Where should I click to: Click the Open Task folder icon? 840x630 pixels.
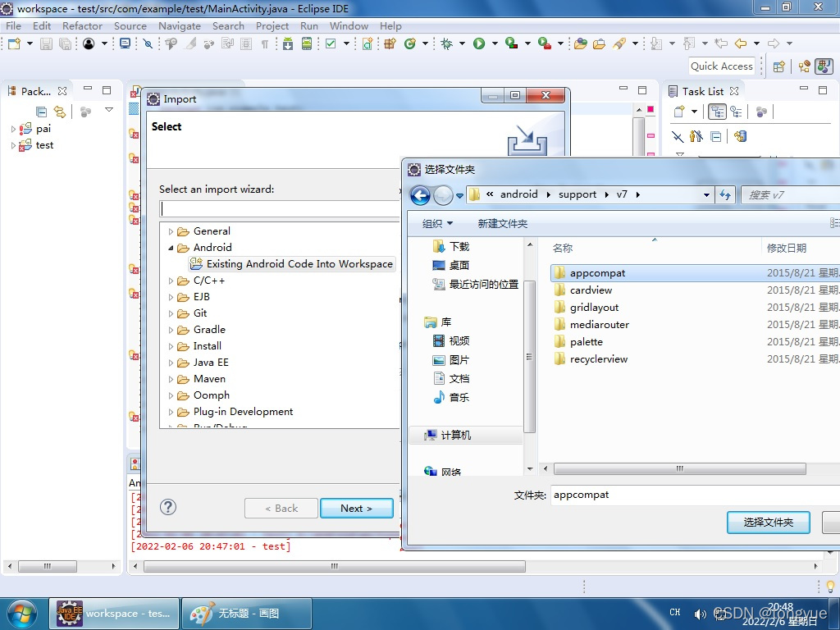599,43
